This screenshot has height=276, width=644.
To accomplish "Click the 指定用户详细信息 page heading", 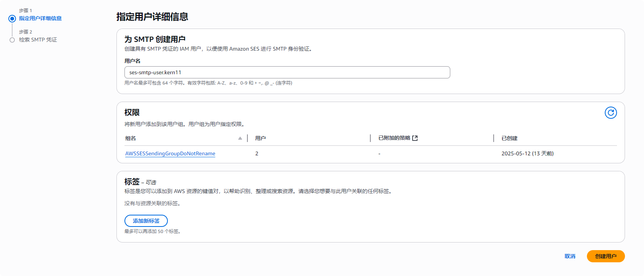I will (152, 17).
